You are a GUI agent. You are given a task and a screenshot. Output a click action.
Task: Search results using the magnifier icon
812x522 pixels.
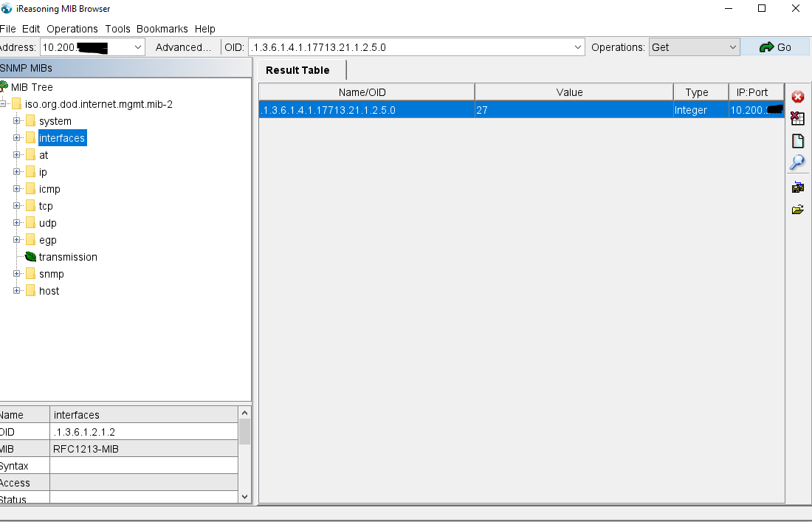click(797, 162)
